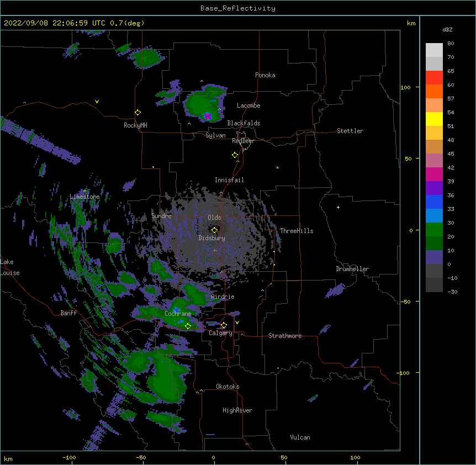
Task: Select the RedDeer label
Action: 243,141
